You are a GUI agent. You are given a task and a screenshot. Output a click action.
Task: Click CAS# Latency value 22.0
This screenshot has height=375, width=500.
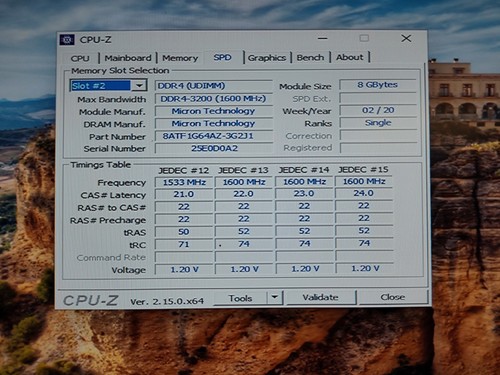point(244,194)
